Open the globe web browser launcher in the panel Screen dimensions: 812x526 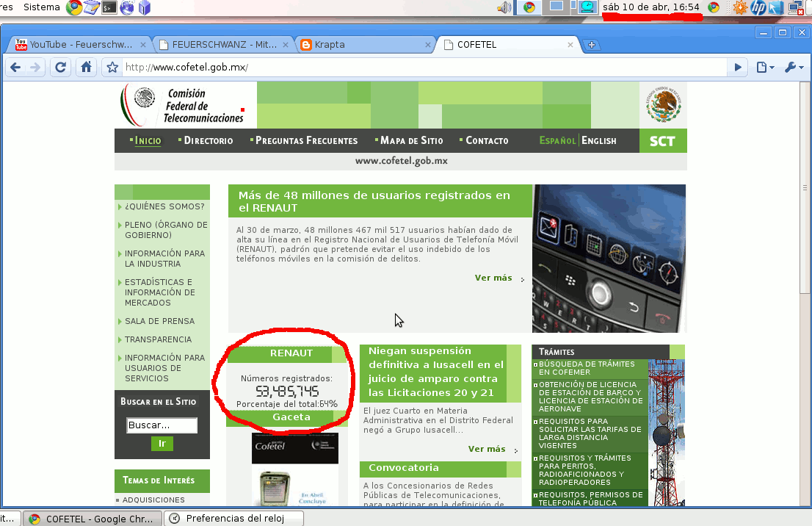127,7
